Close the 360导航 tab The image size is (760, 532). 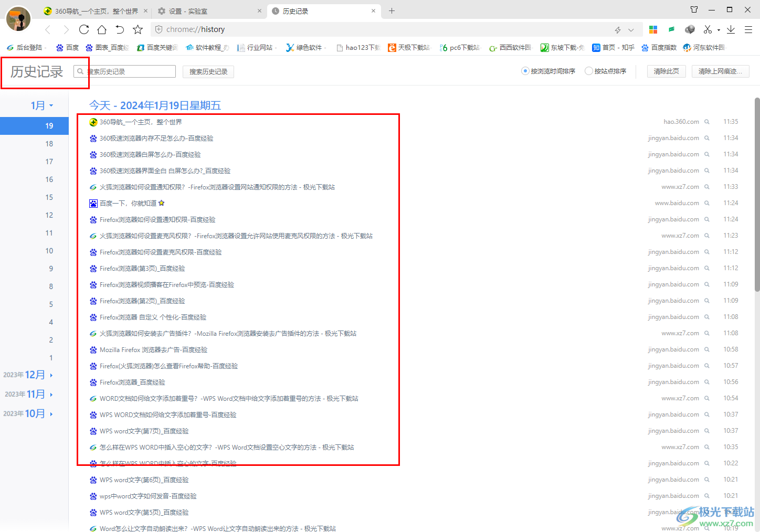pyautogui.click(x=145, y=11)
